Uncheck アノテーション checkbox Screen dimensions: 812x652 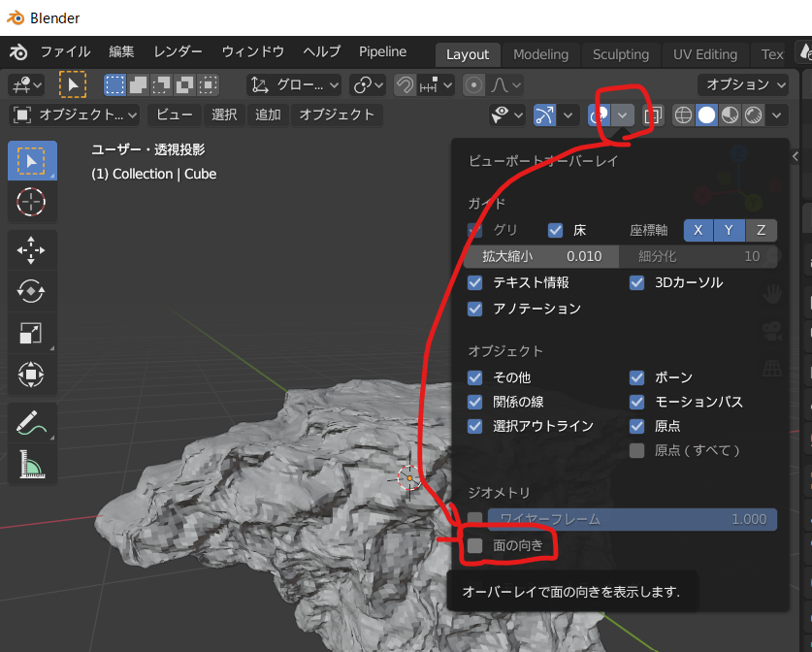474,309
